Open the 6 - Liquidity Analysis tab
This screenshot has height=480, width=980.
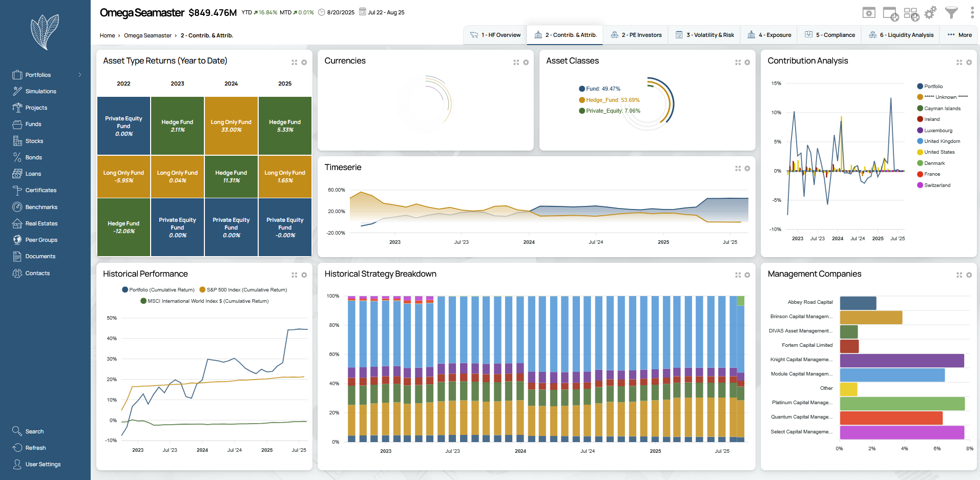[x=901, y=35]
